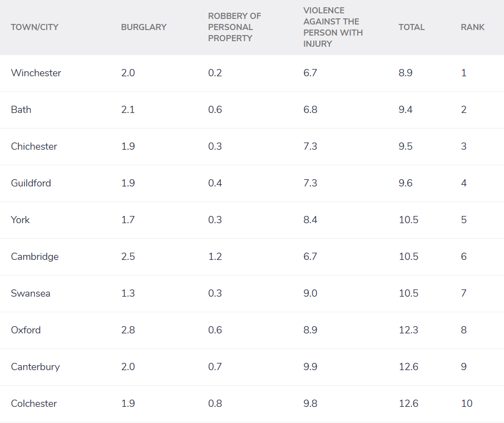Select the Chichester row name
Screen dimensions: 504x423
click(x=34, y=146)
